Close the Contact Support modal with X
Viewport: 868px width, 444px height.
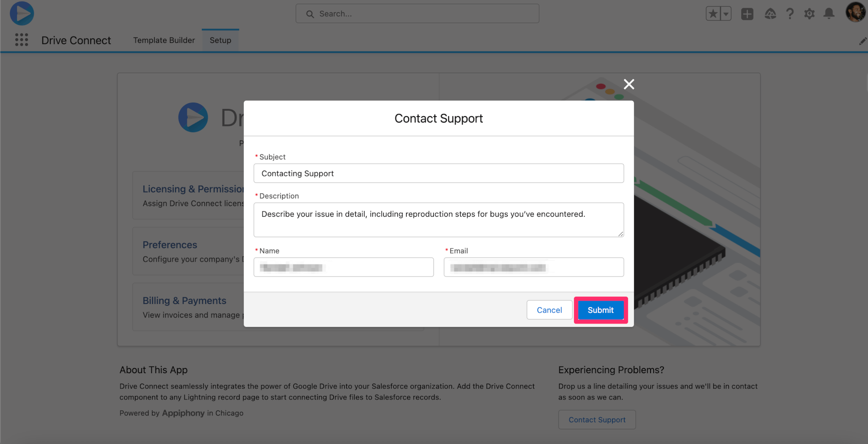(x=629, y=84)
